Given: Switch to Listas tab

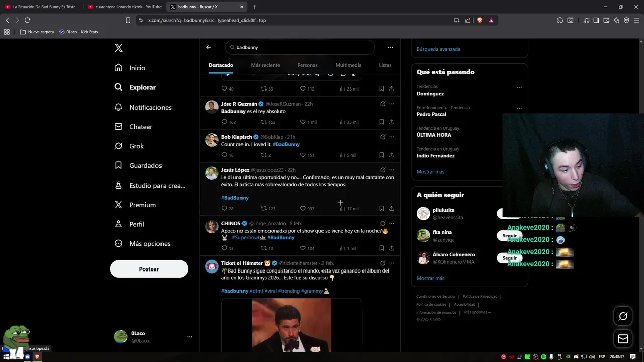Looking at the screenshot, I should pyautogui.click(x=385, y=65).
